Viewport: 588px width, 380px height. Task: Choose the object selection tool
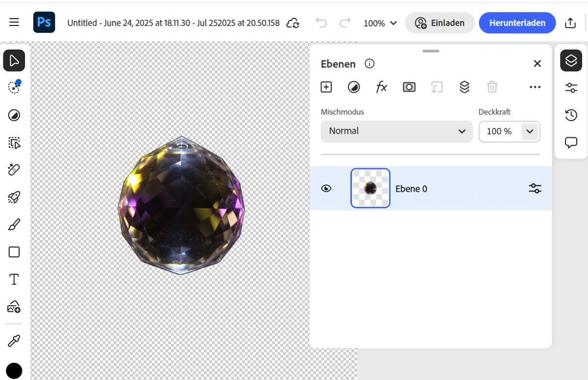pos(14,143)
